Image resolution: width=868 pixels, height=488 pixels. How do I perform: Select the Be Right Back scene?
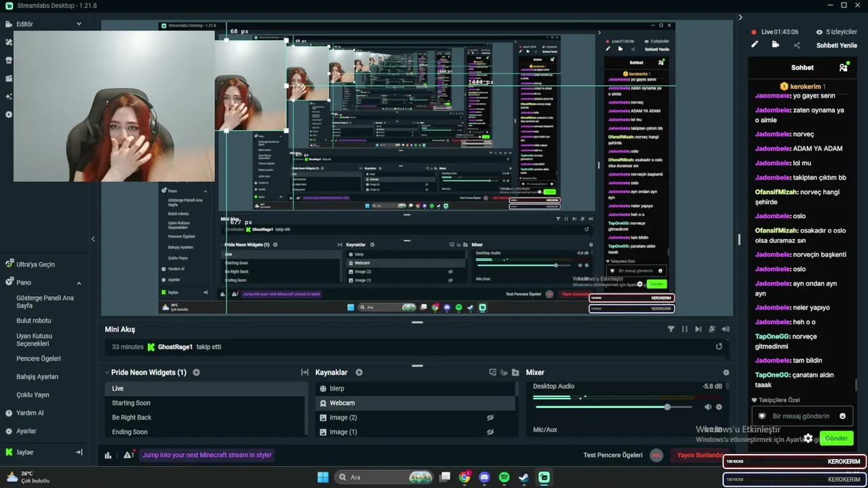click(206, 418)
